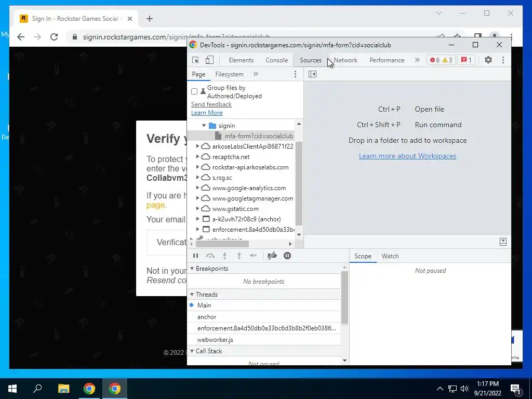Expand the www.gstatic.com node
The width and height of the screenshot is (532, 399).
point(197,209)
